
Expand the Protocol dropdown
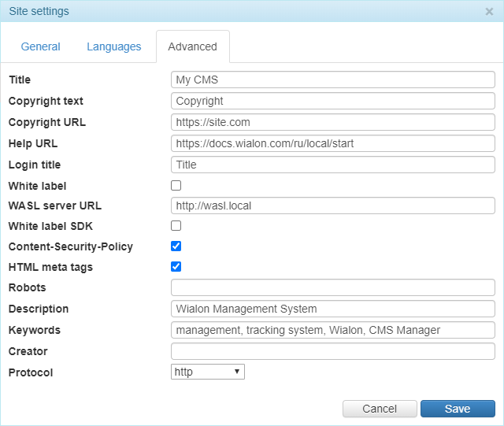tap(207, 372)
